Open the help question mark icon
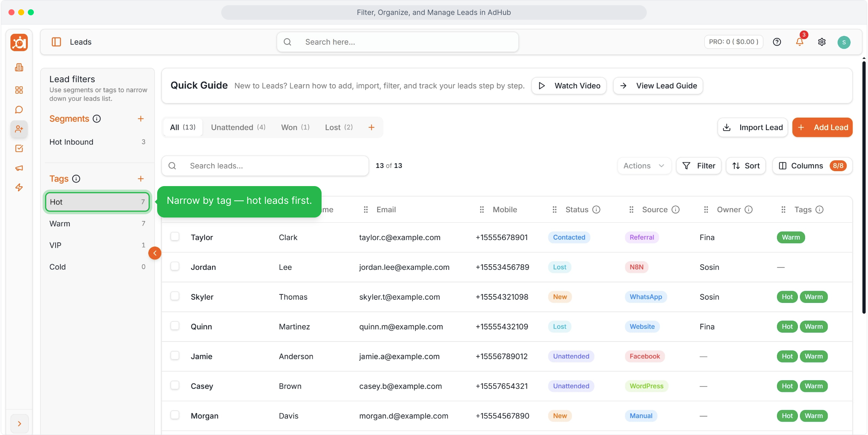Image resolution: width=868 pixels, height=435 pixels. 777,42
